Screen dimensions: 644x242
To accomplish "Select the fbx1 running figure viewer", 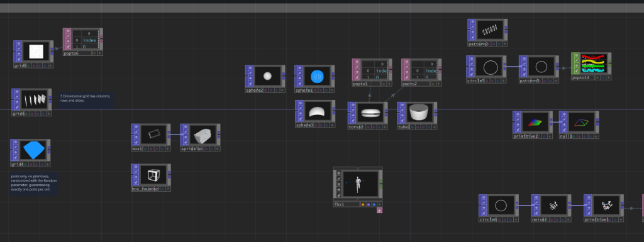I will pos(360,184).
